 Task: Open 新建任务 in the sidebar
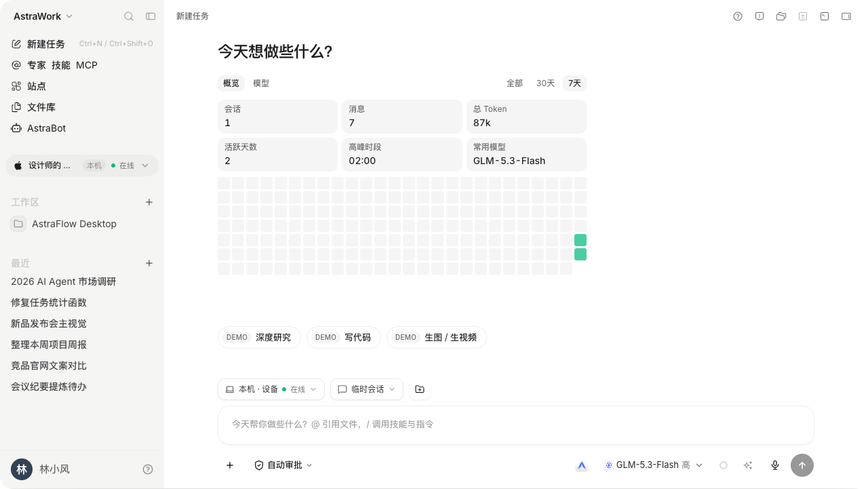pyautogui.click(x=82, y=44)
